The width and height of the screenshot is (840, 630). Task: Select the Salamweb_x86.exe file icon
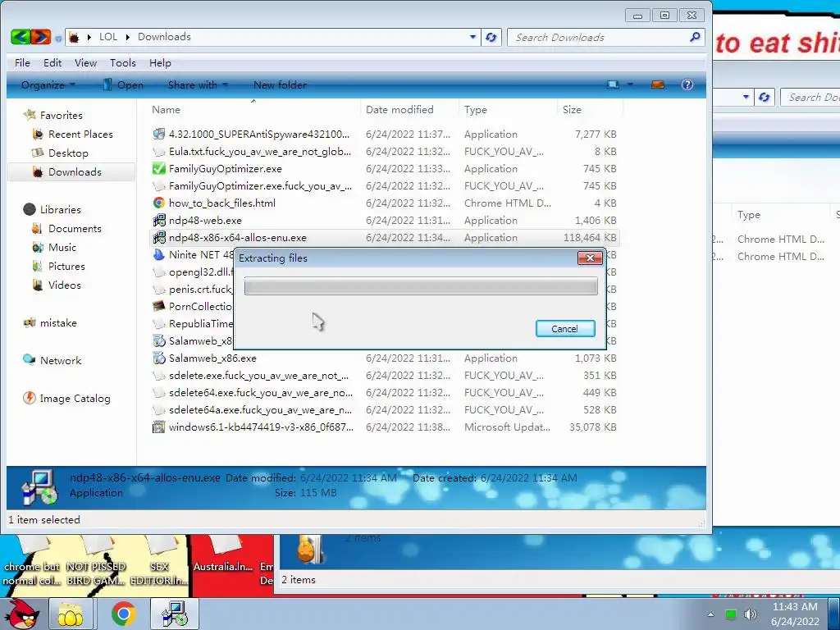coord(158,358)
